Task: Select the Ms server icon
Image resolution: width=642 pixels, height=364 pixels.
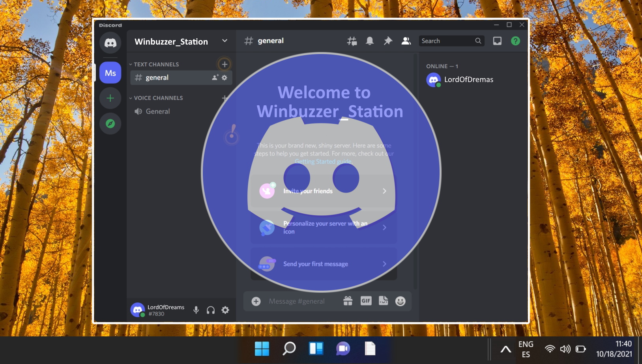Action: coord(110,73)
